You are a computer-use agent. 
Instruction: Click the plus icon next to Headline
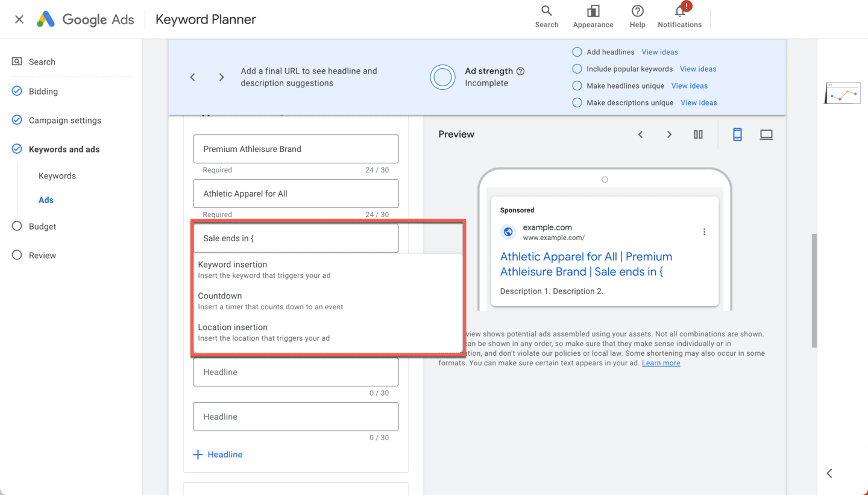pos(198,455)
